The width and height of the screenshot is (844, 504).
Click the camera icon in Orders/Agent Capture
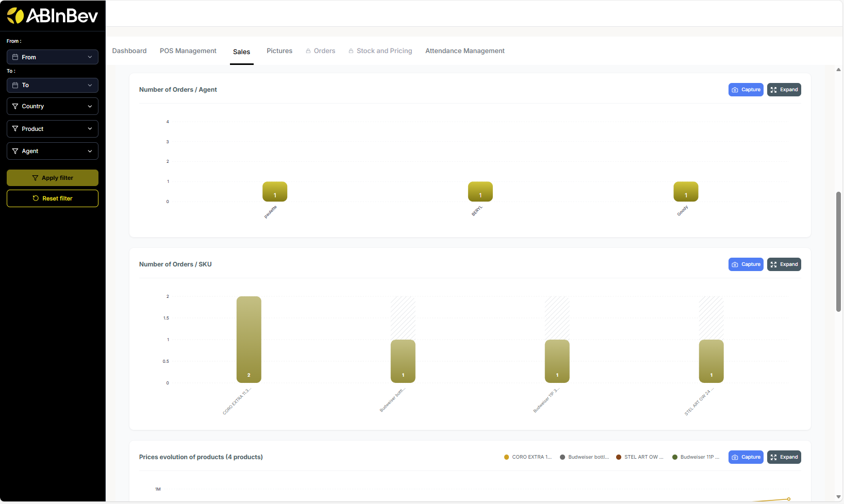(735, 90)
